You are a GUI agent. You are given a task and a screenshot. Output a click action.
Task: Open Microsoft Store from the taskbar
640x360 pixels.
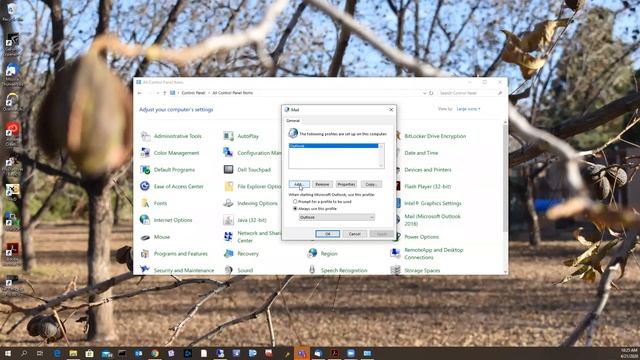coord(89,353)
